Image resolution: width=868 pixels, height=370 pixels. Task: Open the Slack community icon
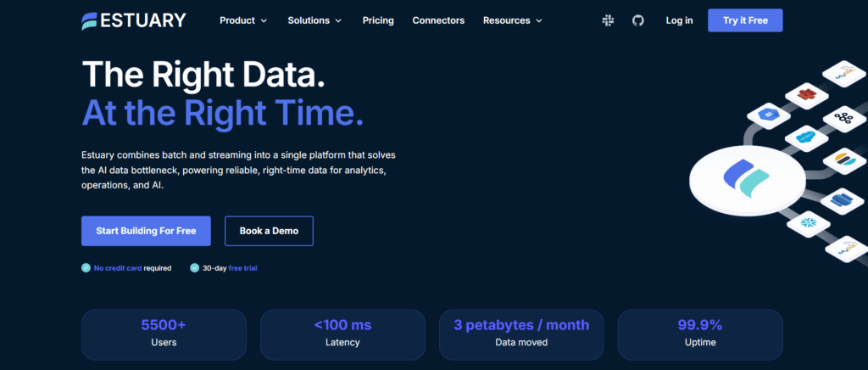[x=608, y=20]
